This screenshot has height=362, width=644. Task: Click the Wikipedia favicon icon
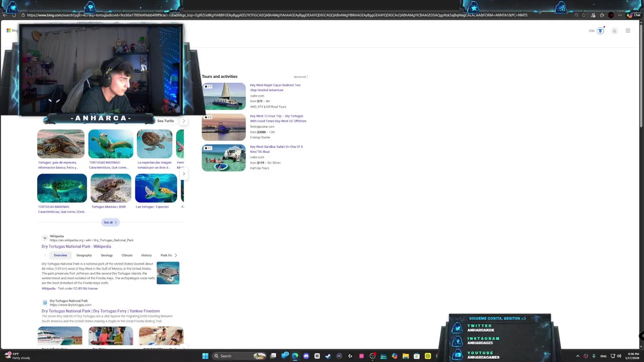coord(45,238)
